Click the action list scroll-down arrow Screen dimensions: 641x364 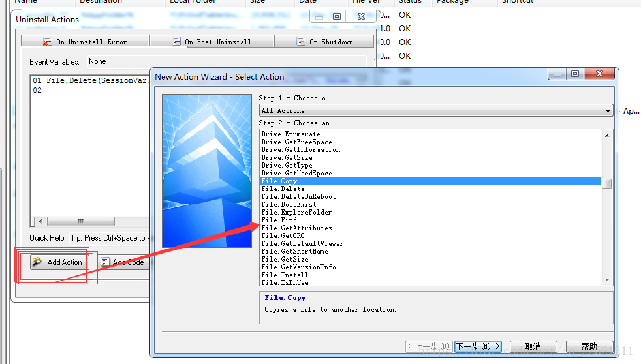click(x=607, y=280)
